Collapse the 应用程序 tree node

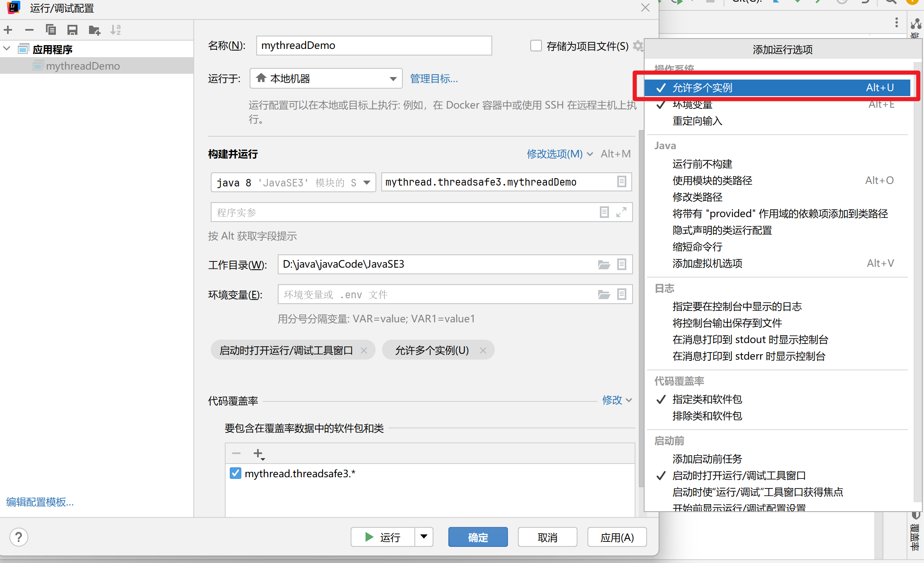[x=7, y=49]
